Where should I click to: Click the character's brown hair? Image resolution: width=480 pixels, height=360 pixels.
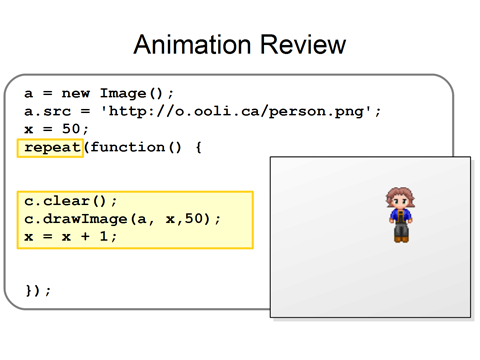pos(400,194)
